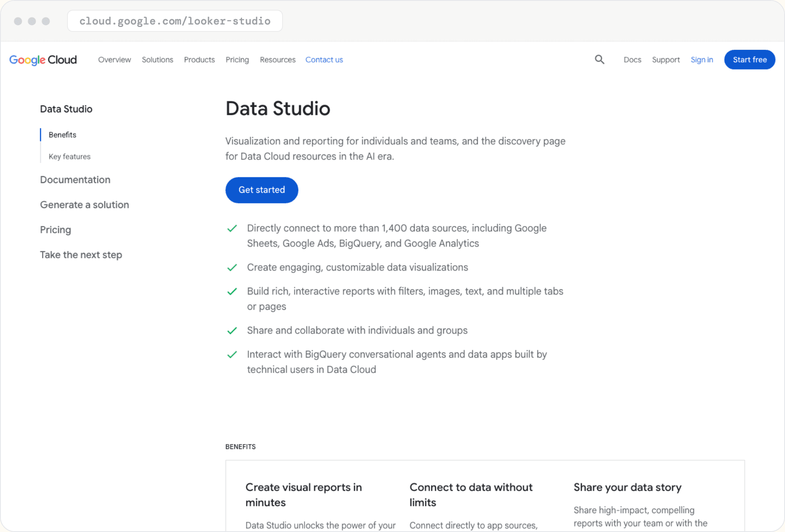This screenshot has height=532, width=785.
Task: Open the Overview nav menu
Action: click(x=114, y=60)
